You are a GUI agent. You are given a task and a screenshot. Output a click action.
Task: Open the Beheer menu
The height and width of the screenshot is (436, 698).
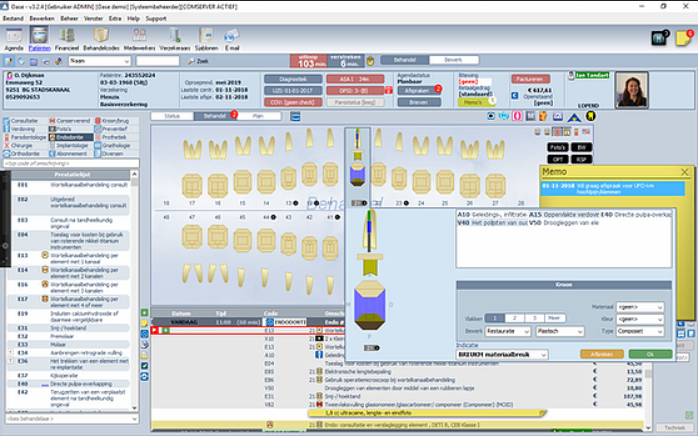click(69, 19)
